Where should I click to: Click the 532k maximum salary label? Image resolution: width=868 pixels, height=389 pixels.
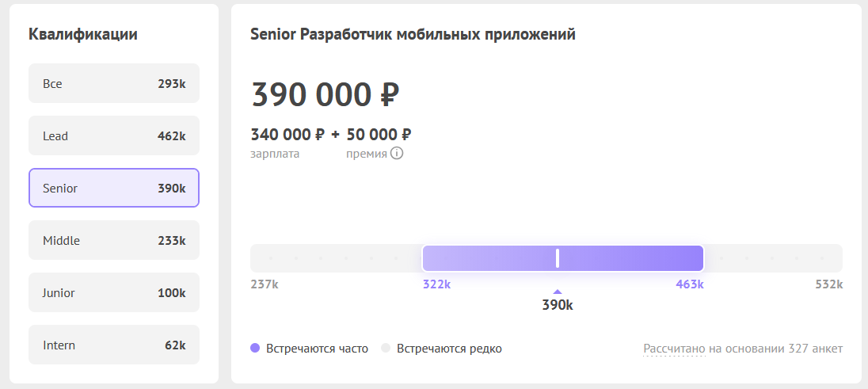(828, 284)
